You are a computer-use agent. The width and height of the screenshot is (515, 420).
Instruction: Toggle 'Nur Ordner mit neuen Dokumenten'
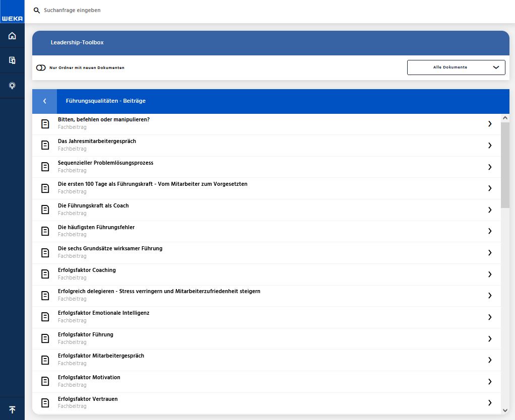[41, 67]
